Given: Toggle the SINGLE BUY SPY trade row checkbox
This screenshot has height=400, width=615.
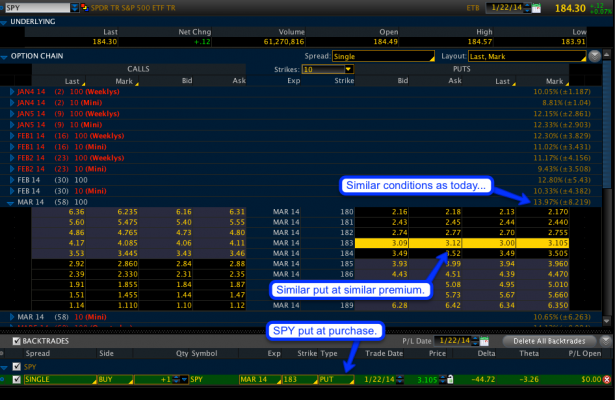Looking at the screenshot, I should pyautogui.click(x=14, y=380).
